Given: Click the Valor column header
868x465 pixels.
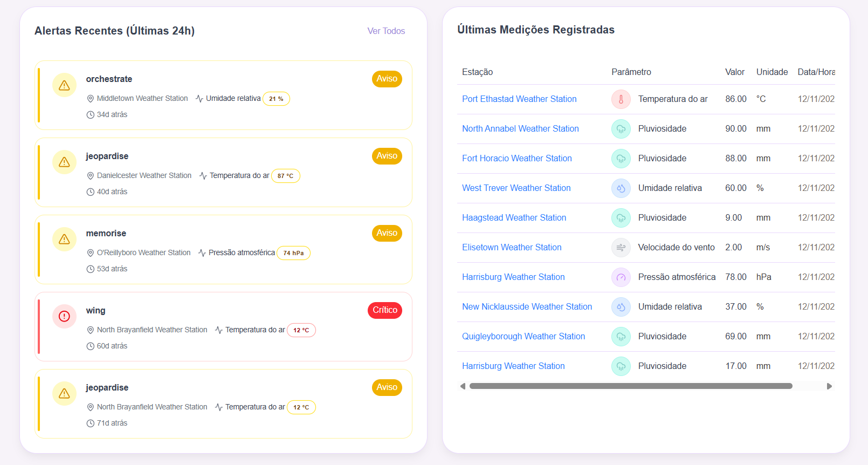Looking at the screenshot, I should 734,72.
